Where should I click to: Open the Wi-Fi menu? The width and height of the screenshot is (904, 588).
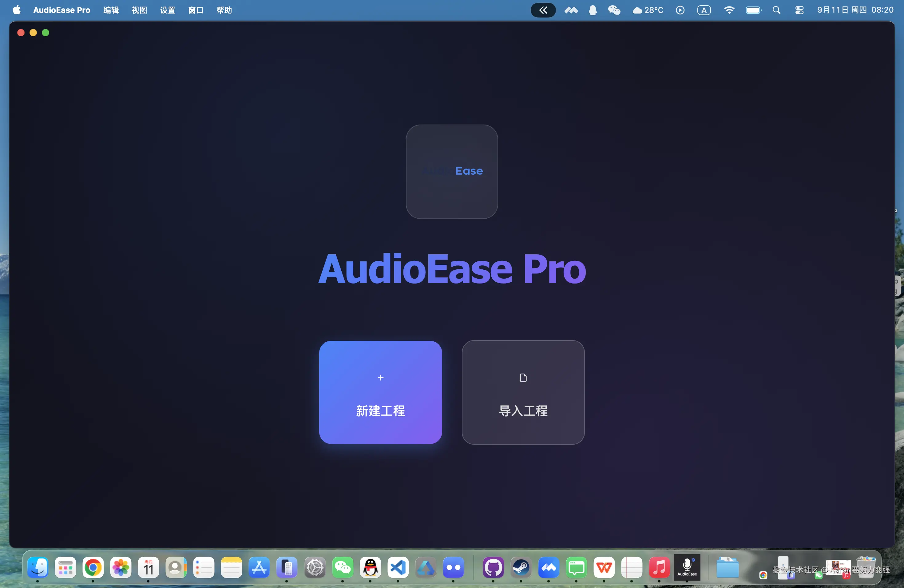[729, 10]
